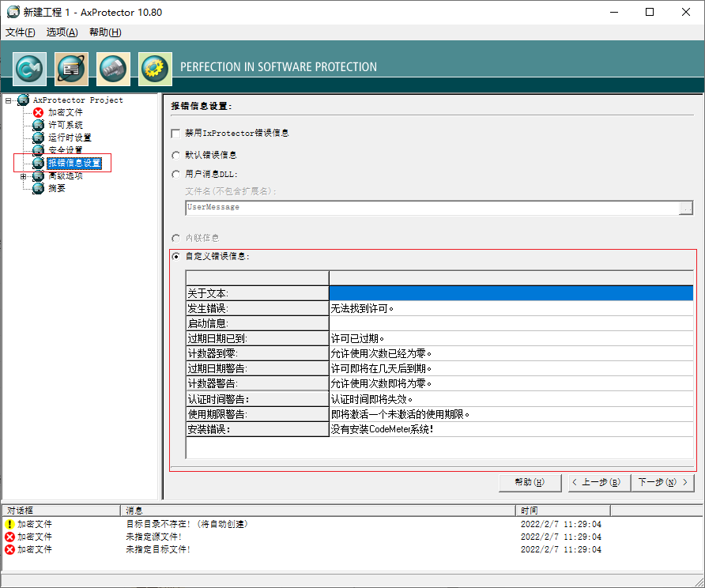Click the 许可已过期 value cell
Image resolution: width=705 pixels, height=588 pixels.
click(511, 338)
